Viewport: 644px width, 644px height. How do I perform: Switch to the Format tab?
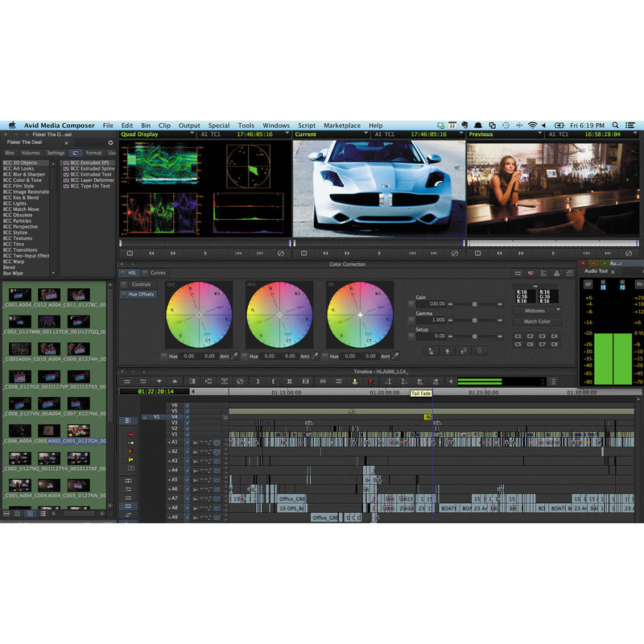coord(93,153)
